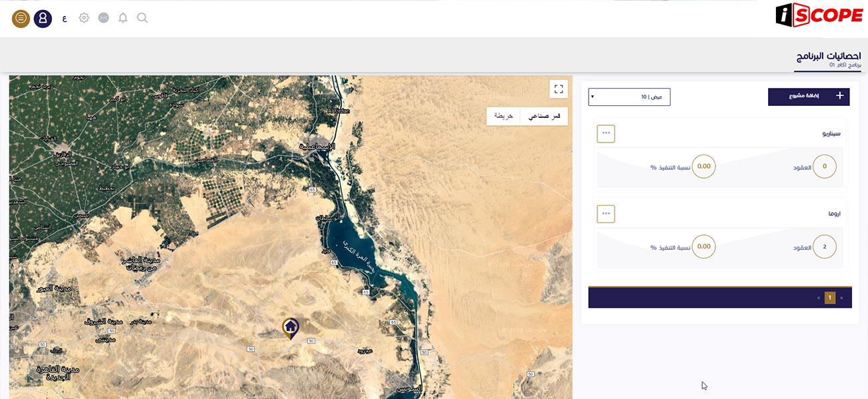Screen dimensions: 868x399
Task: Select page 1 in the pagination bar
Action: [x=829, y=298]
